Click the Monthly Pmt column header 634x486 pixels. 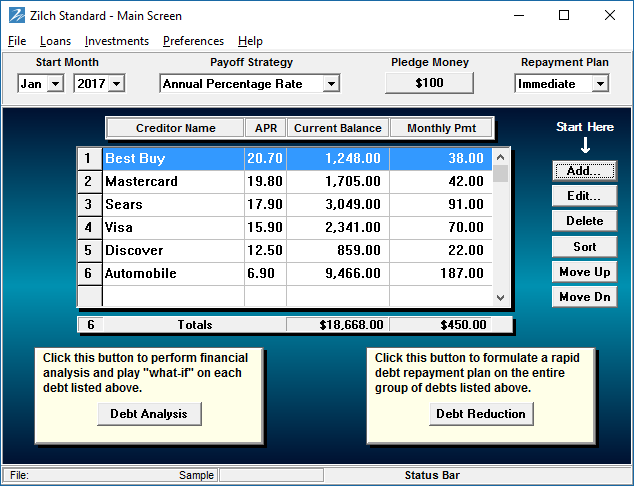[441, 128]
